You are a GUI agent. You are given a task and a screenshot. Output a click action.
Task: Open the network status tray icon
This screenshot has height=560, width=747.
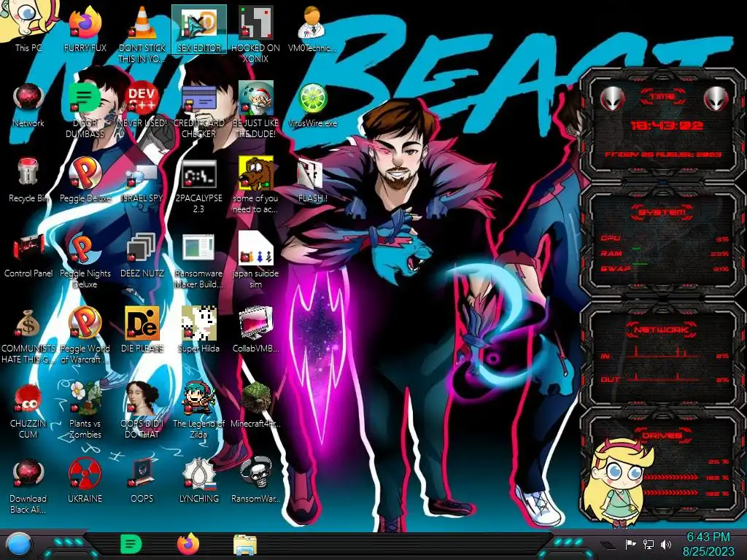(x=649, y=544)
